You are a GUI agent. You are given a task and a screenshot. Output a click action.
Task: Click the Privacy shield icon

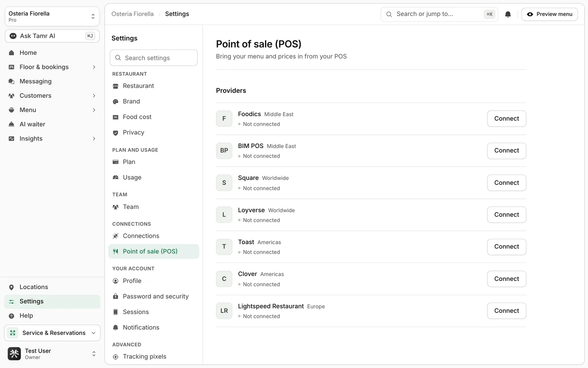[x=116, y=132]
